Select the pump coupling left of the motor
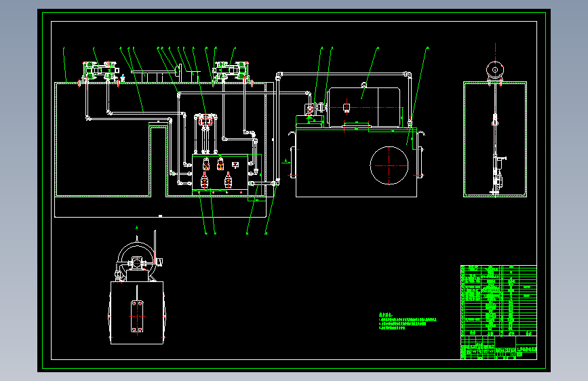 click(321, 107)
